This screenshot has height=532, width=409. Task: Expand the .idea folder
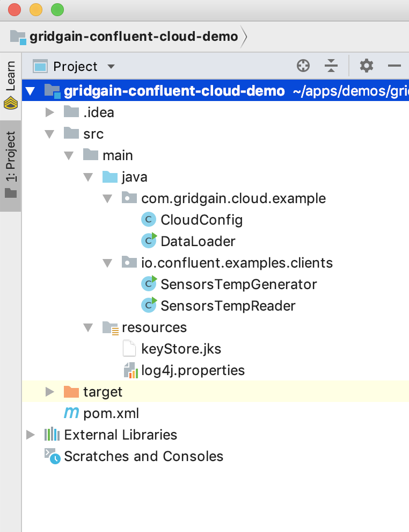click(x=49, y=112)
